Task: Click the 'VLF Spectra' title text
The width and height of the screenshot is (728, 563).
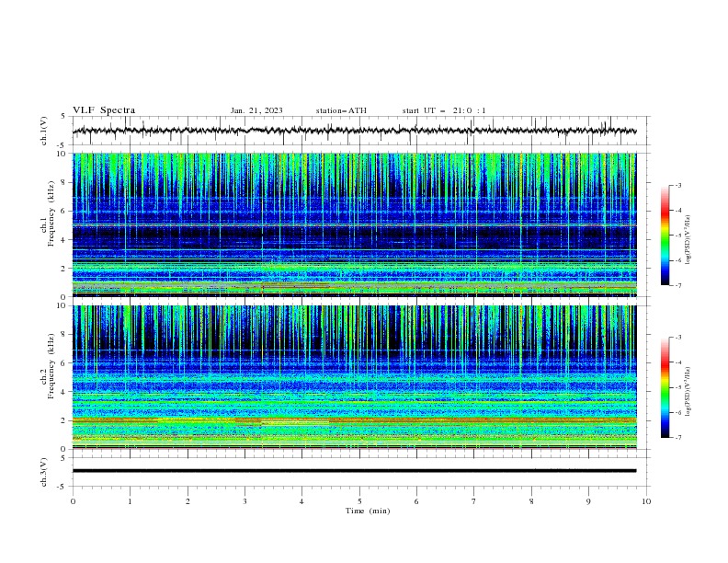Action: (x=104, y=110)
